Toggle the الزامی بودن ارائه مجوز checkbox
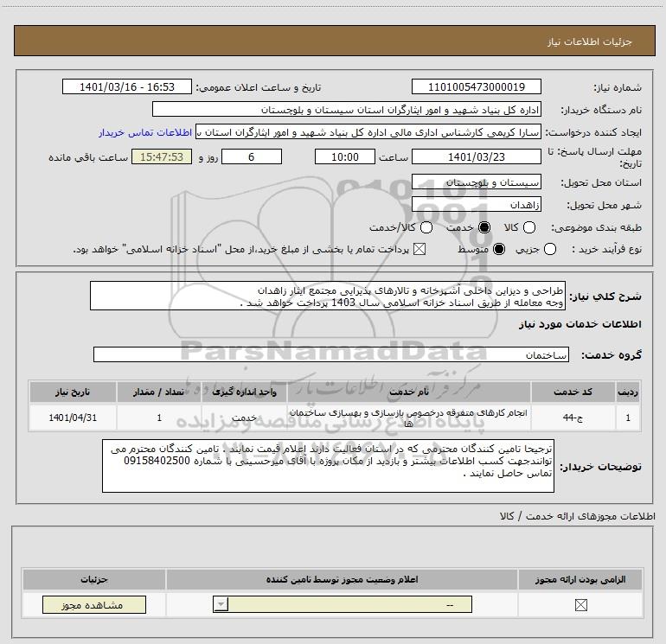This screenshot has height=644, width=666. 580,605
